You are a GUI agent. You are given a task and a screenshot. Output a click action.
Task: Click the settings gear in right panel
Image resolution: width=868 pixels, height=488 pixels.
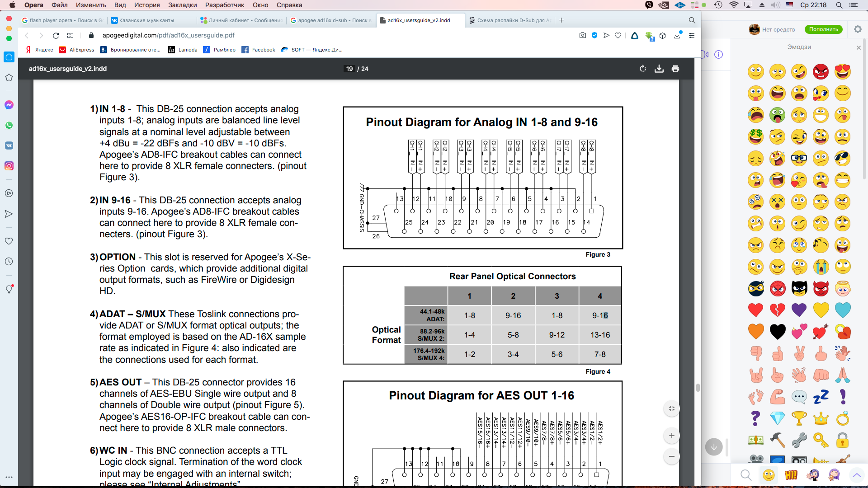pos(858,29)
